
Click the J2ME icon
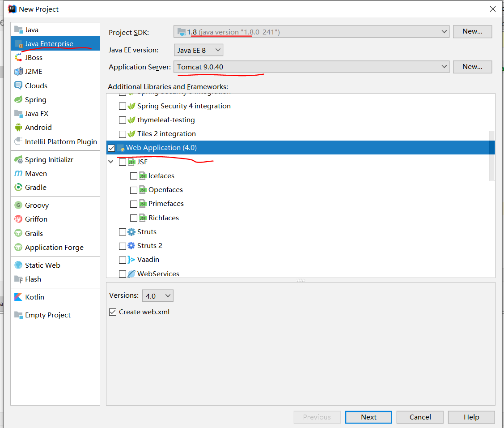pyautogui.click(x=18, y=72)
